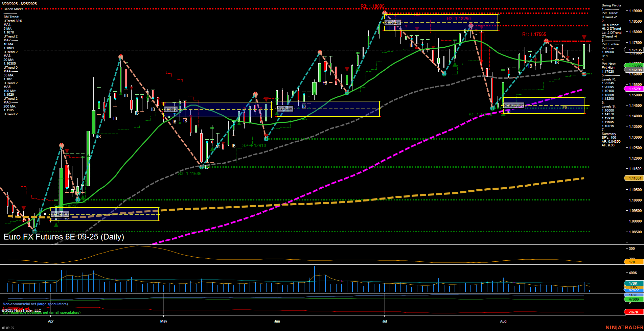Click the gold 1.11051 price marker
Screen dimensions: 644x331
click(634, 178)
